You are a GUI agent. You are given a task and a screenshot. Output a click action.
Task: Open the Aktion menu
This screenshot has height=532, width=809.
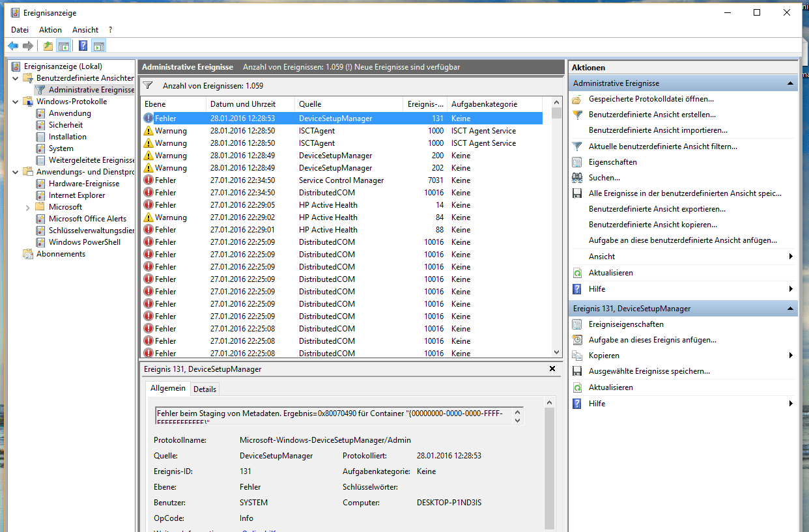[x=50, y=30]
